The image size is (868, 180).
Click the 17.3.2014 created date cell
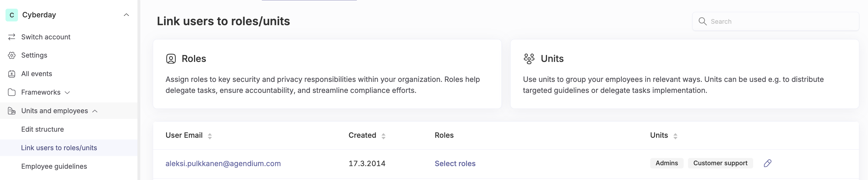coord(367,164)
